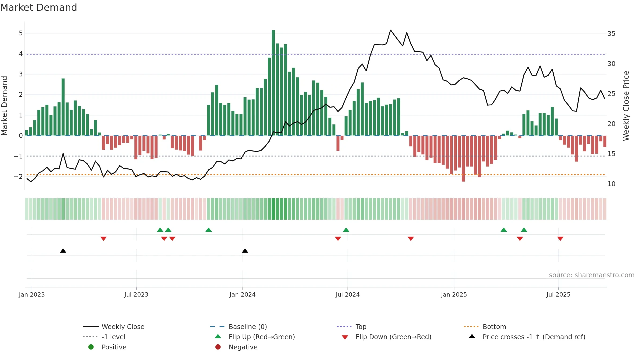The height and width of the screenshot is (362, 644).
Task: Click the Flip Up marker near Nov 2023
Action: tap(208, 230)
